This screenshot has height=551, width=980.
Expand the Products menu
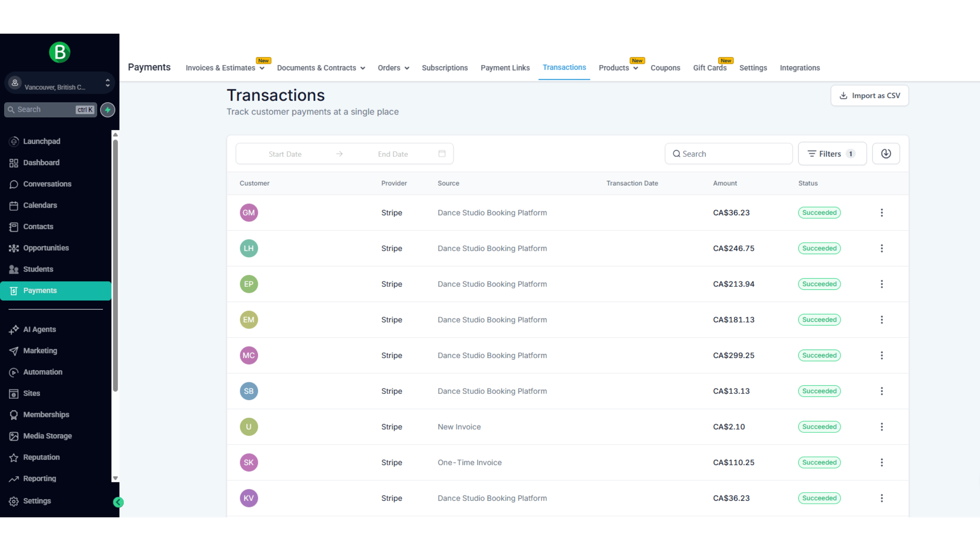coord(618,68)
